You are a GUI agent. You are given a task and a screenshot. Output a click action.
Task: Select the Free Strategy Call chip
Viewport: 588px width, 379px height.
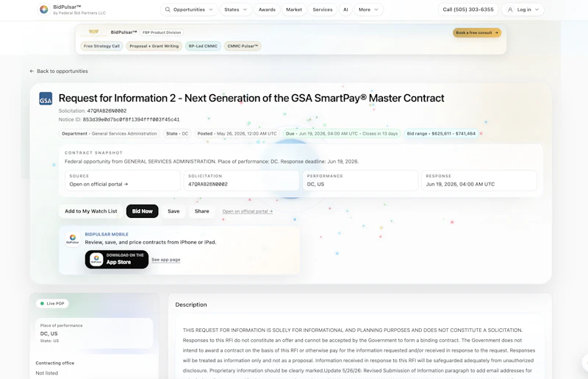[101, 46]
